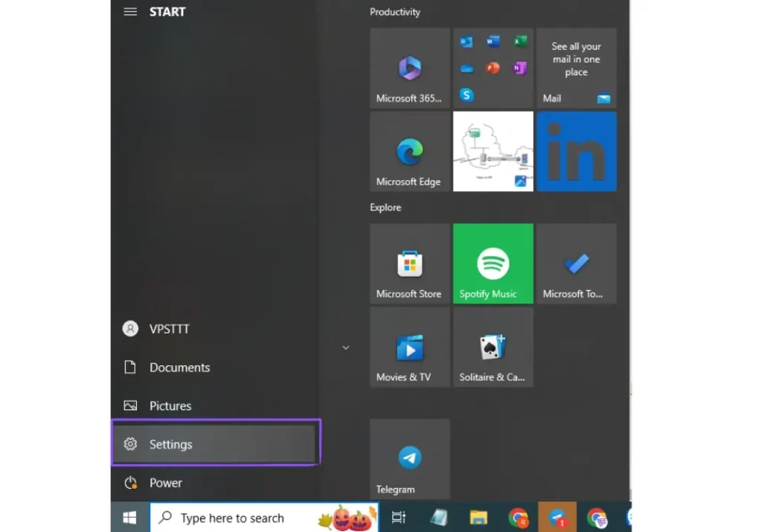Open the Telegram tile in Start menu
The image size is (762, 532).
[x=410, y=459]
